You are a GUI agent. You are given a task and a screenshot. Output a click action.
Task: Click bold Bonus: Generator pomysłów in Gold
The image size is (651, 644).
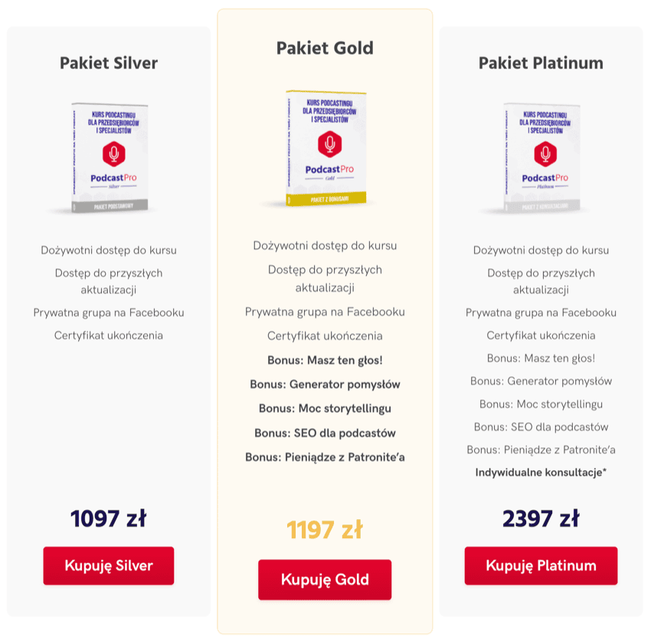click(325, 384)
